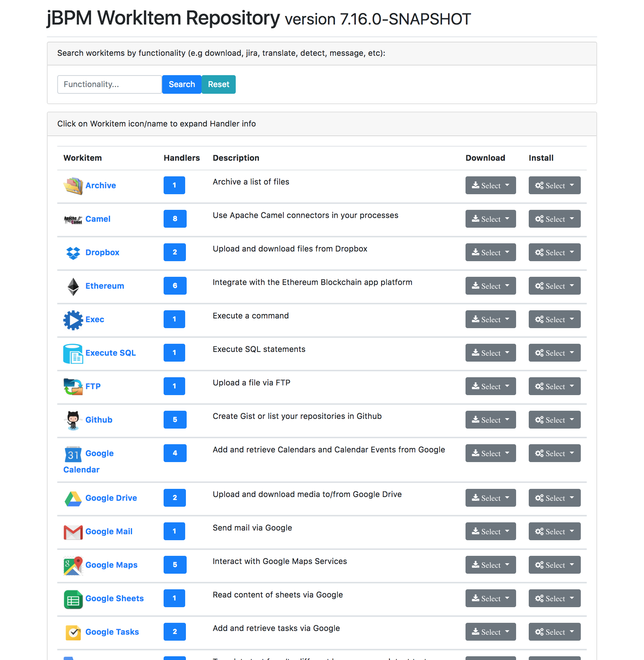The width and height of the screenshot is (644, 660).
Task: Open the Dropbox workitem name
Action: [102, 252]
